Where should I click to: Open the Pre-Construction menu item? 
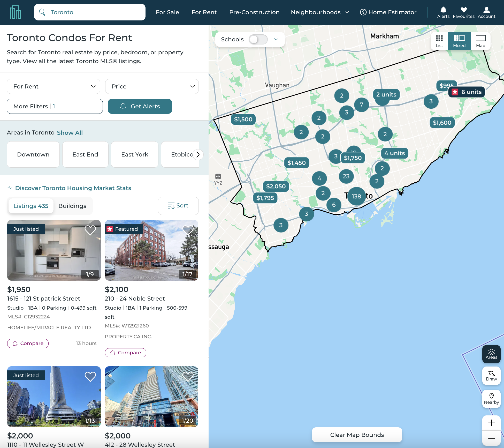pyautogui.click(x=254, y=12)
